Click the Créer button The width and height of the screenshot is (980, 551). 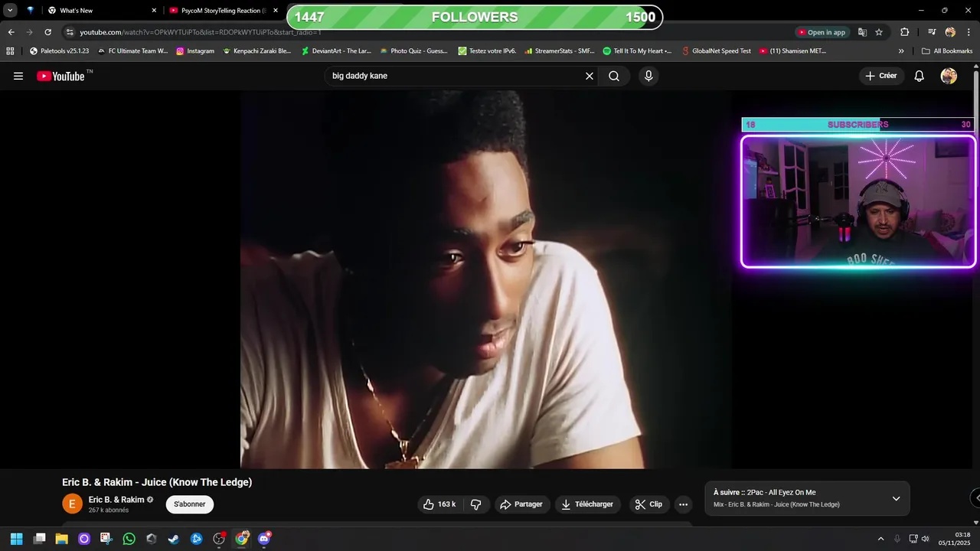point(881,76)
